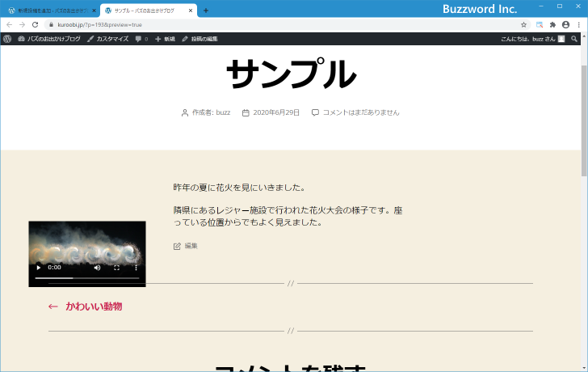
Task: Open the comments bubble in admin bar
Action: click(x=141, y=39)
